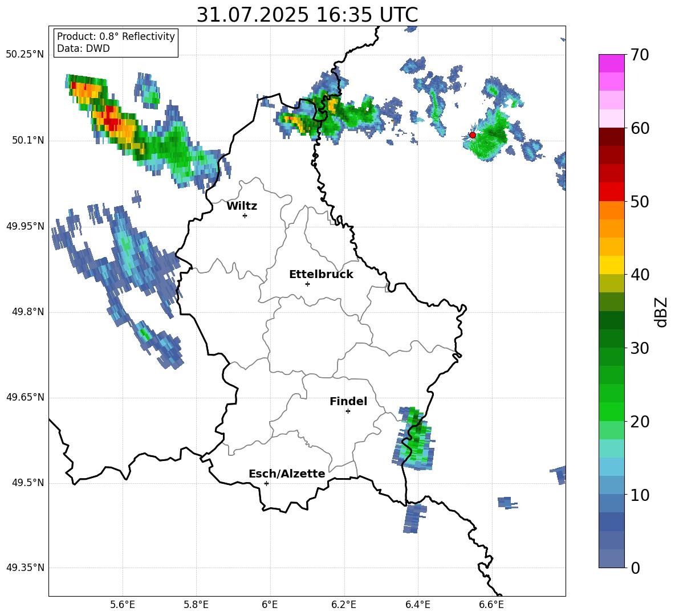The height and width of the screenshot is (616, 675).
Task: Click the 5.6°E longitude label
Action: (x=123, y=605)
